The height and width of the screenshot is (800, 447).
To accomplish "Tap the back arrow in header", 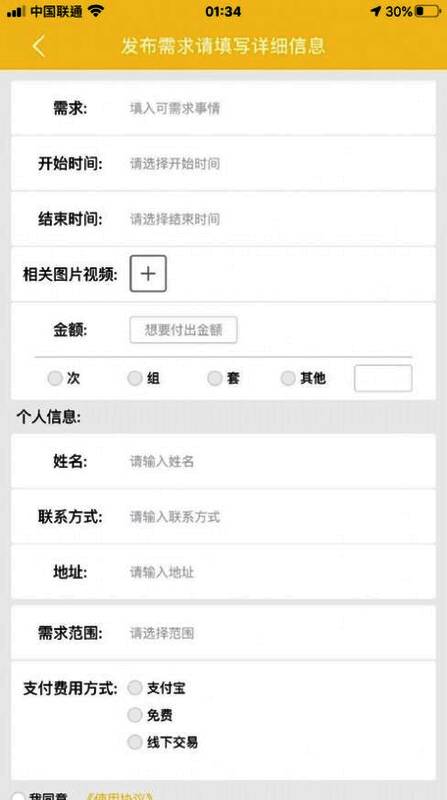I will 39,46.
